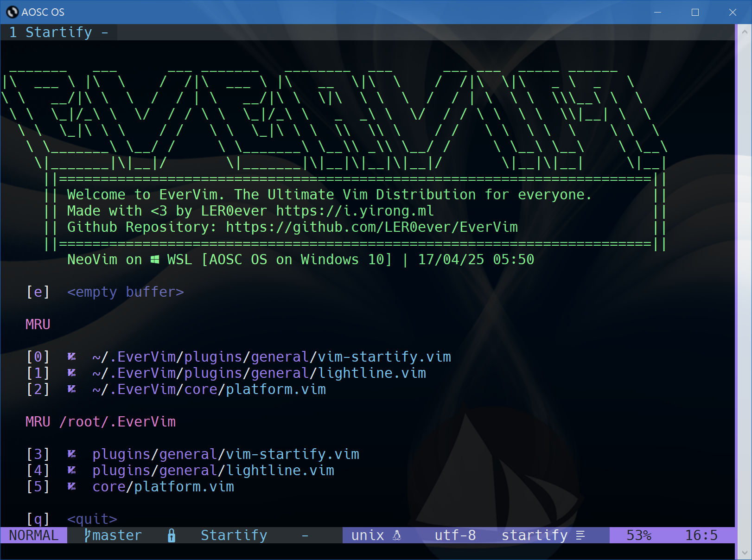Open plugins/general/lightline.vim entry [4]
Image resolution: width=752 pixels, height=560 pixels.
213,471
